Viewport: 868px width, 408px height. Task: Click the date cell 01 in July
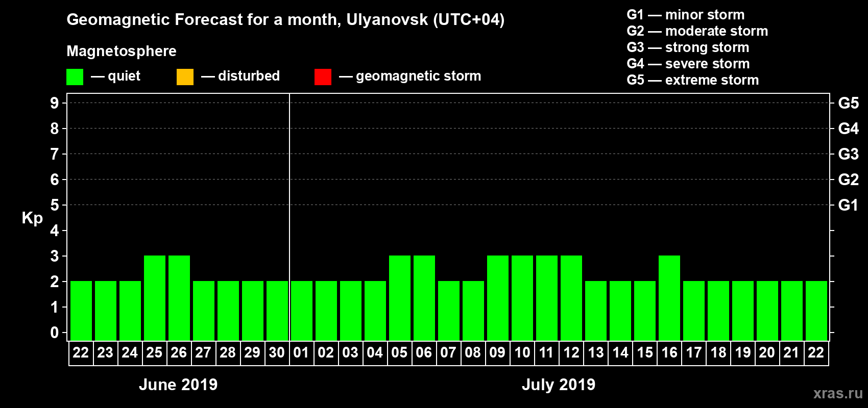(301, 353)
